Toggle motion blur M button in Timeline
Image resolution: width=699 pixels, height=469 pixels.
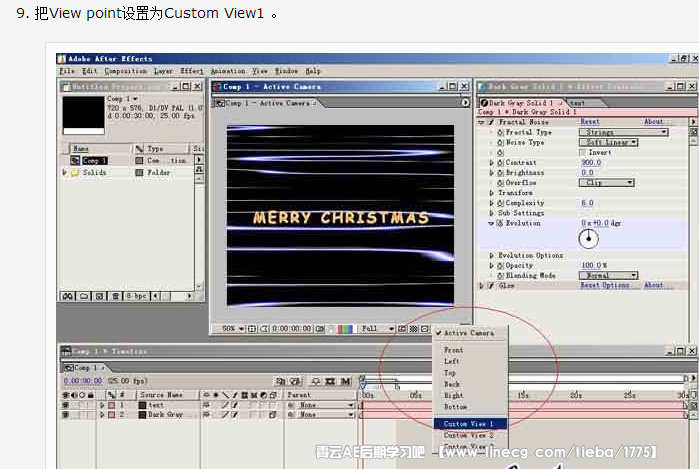[345, 382]
